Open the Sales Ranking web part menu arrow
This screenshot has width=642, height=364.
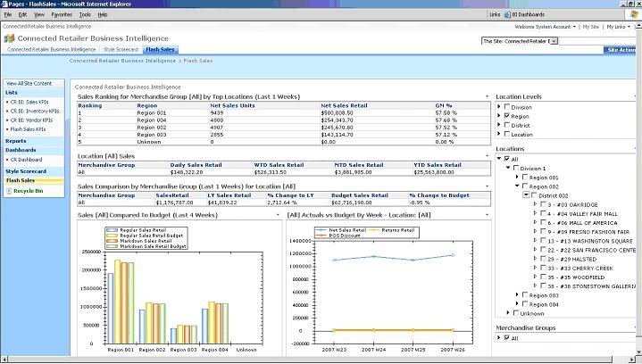(487, 96)
